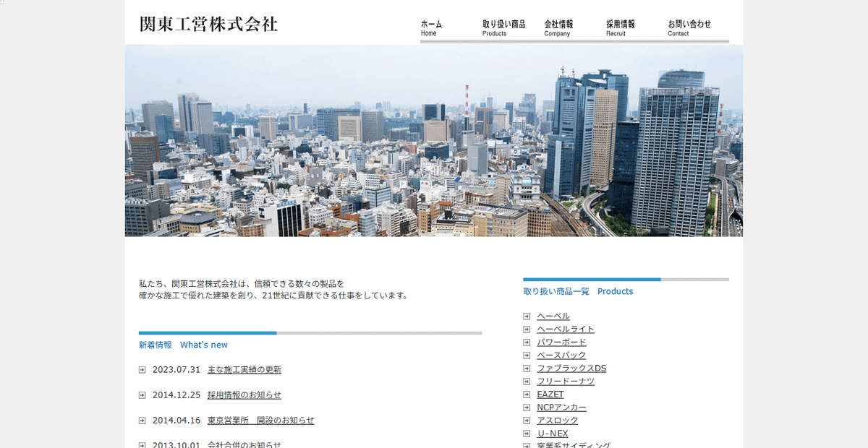This screenshot has width=868, height=448.
Task: Open the 主な施工実績の更新 news link
Action: [244, 369]
